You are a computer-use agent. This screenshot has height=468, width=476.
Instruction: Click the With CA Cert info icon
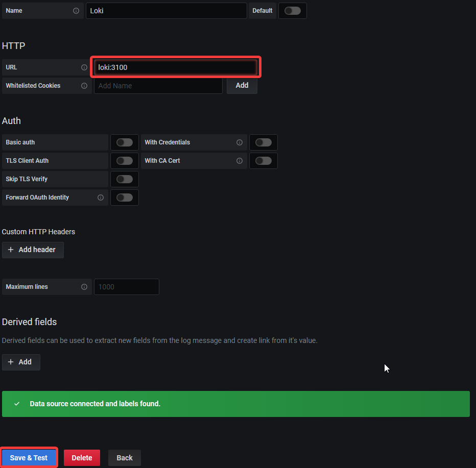240,161
